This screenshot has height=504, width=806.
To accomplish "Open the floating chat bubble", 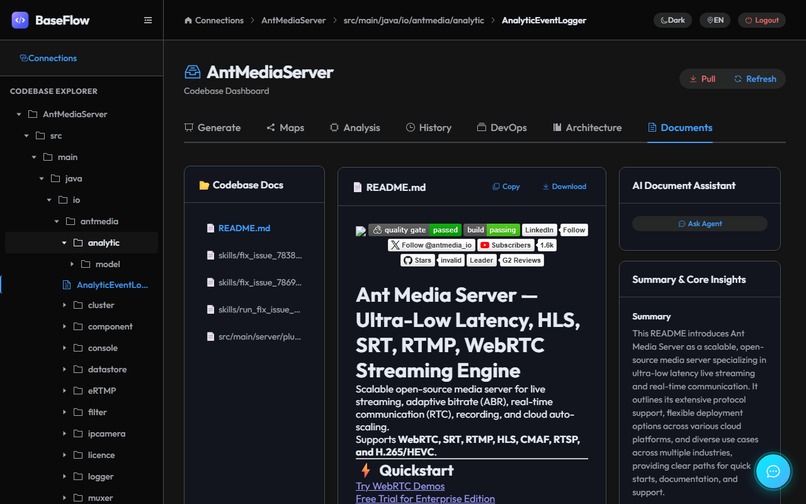I will [x=773, y=471].
